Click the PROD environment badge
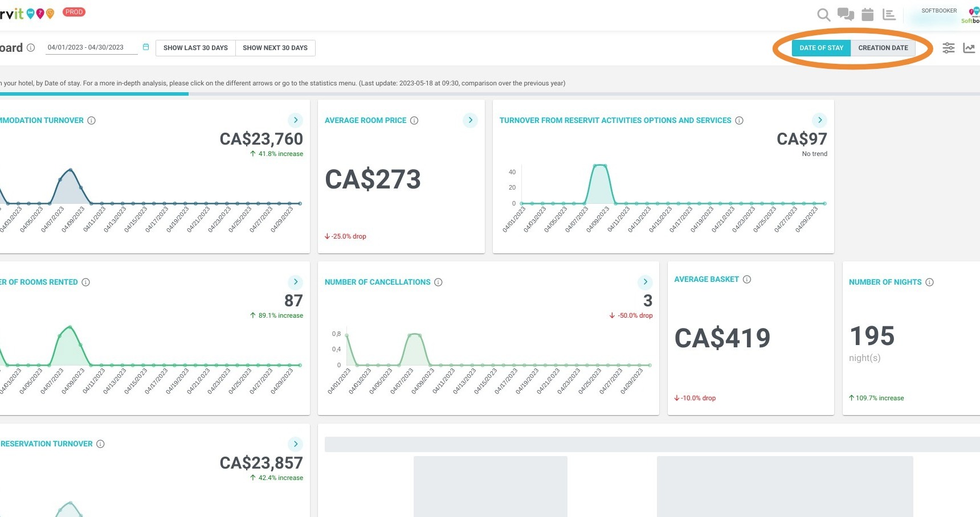This screenshot has height=517, width=980. pyautogui.click(x=74, y=12)
